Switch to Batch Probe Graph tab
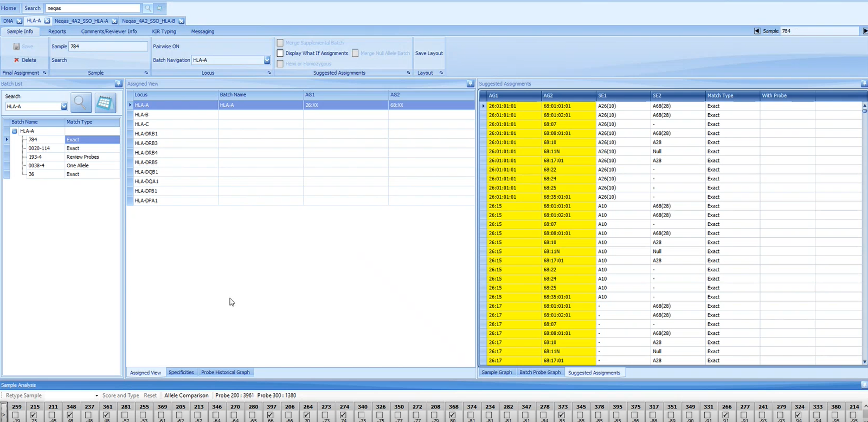 540,373
